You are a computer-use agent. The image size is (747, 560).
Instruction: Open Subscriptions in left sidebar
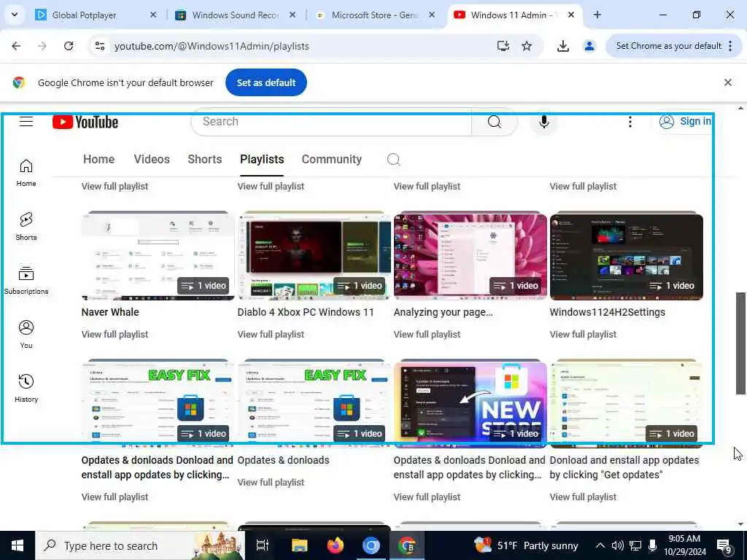coord(26,281)
